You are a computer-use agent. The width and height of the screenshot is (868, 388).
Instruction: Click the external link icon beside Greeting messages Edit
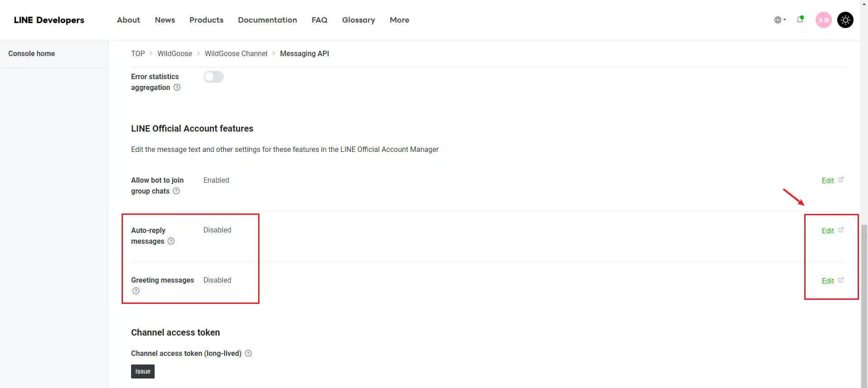841,280
